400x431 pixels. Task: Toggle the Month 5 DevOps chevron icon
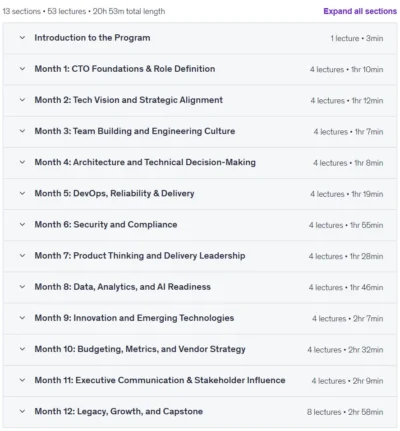click(22, 193)
